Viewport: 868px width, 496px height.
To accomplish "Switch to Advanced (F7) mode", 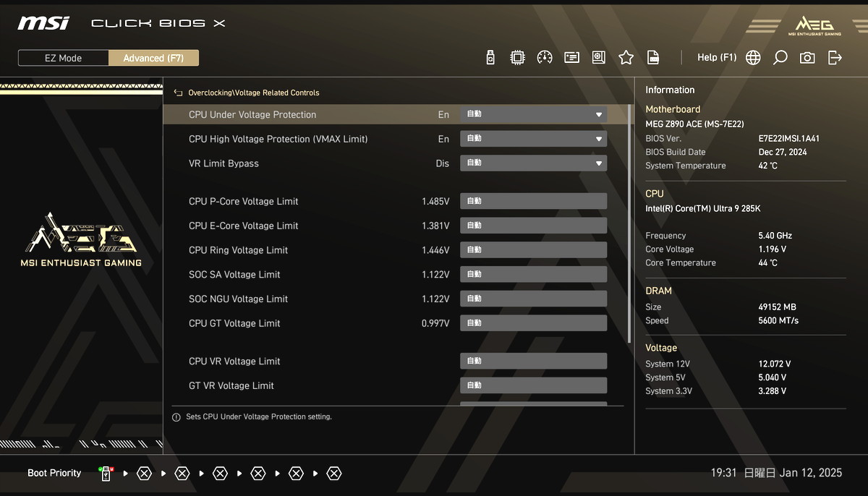I will [x=153, y=58].
